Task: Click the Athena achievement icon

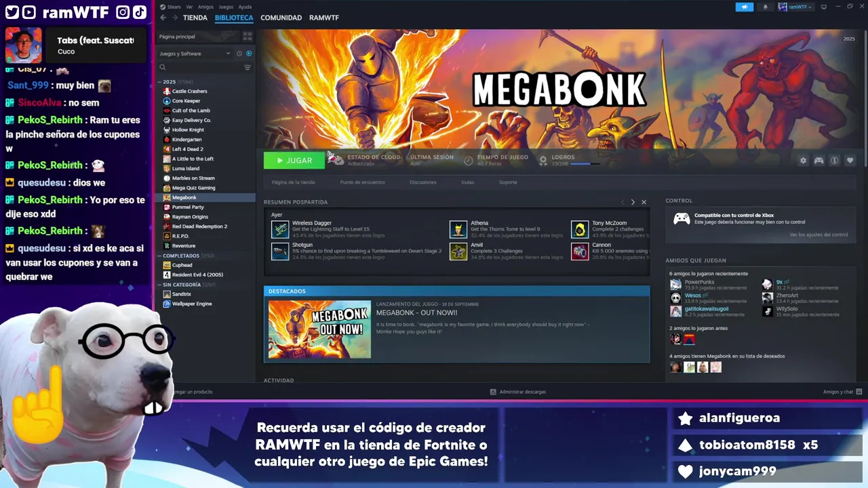Action: 458,229
